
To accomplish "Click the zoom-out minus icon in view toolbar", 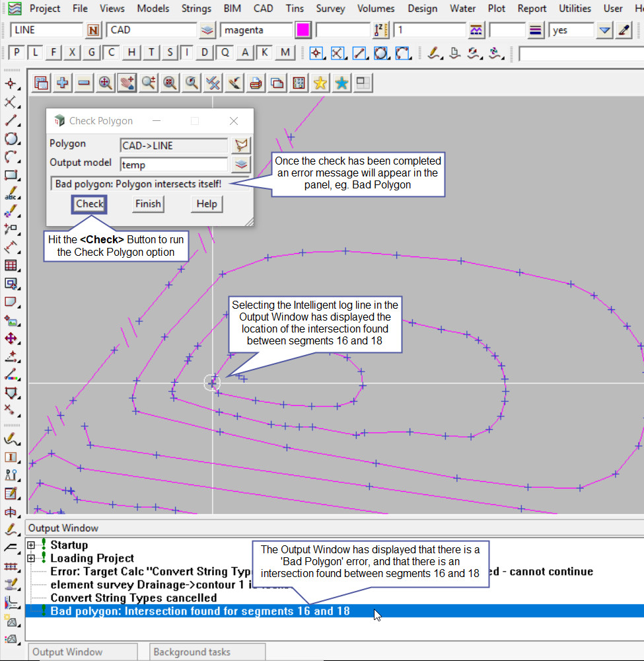I will [84, 83].
